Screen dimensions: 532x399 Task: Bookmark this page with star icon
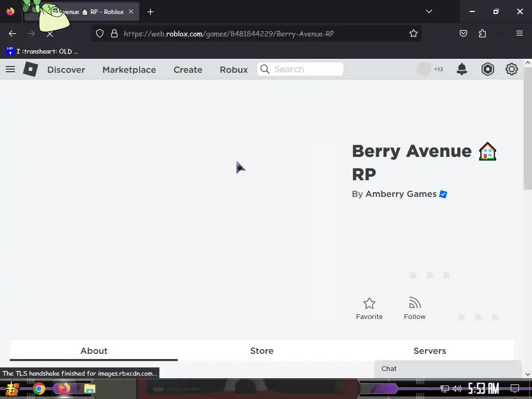point(413,34)
